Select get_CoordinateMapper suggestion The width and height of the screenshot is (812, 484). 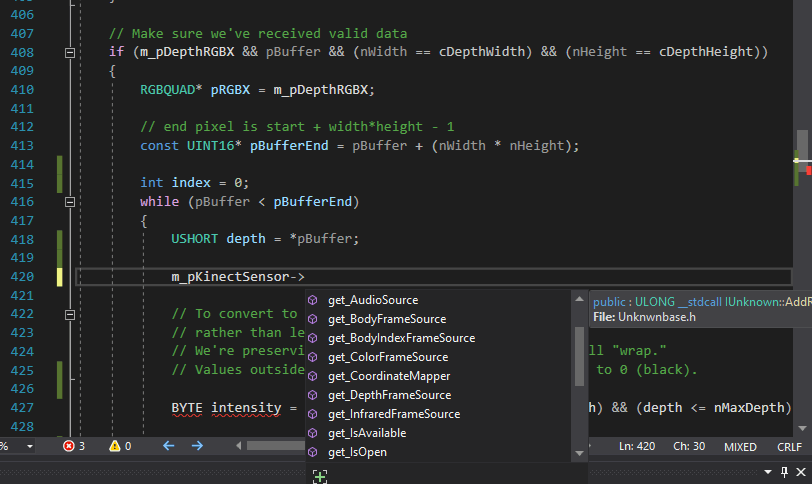pos(439,376)
